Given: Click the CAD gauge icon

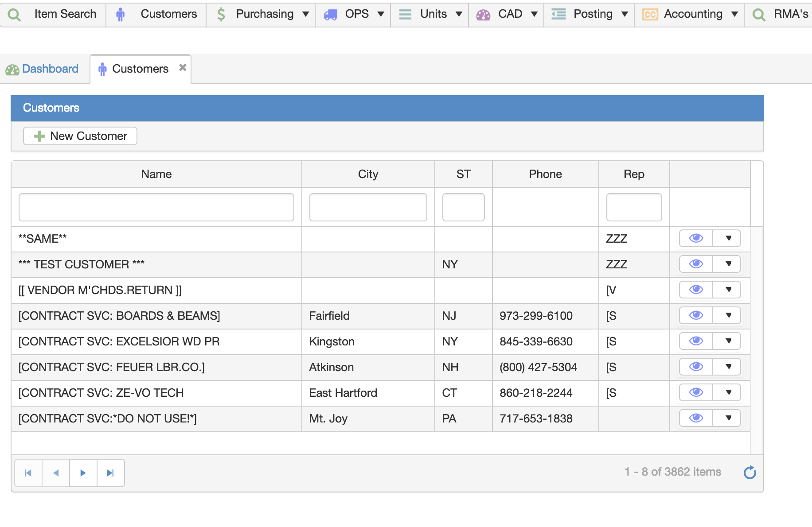Looking at the screenshot, I should pos(483,15).
